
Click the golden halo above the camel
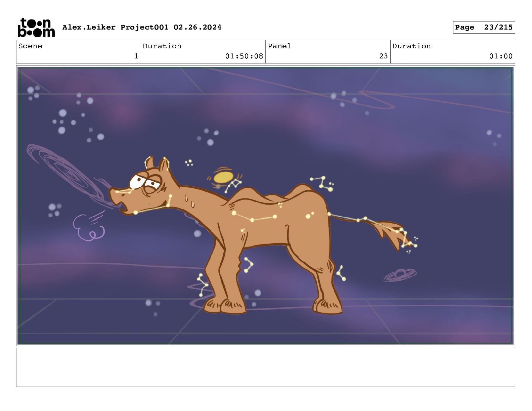223,178
